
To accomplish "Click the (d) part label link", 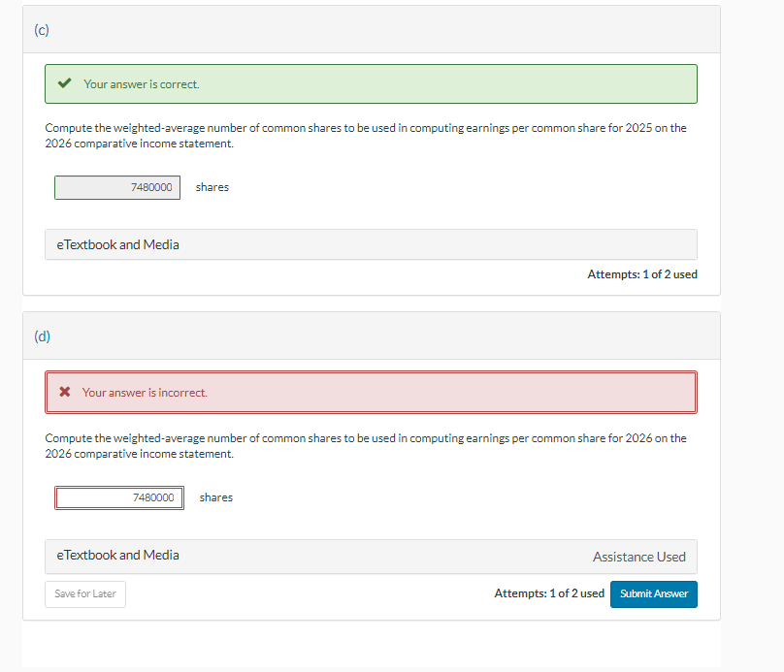I will pyautogui.click(x=42, y=336).
